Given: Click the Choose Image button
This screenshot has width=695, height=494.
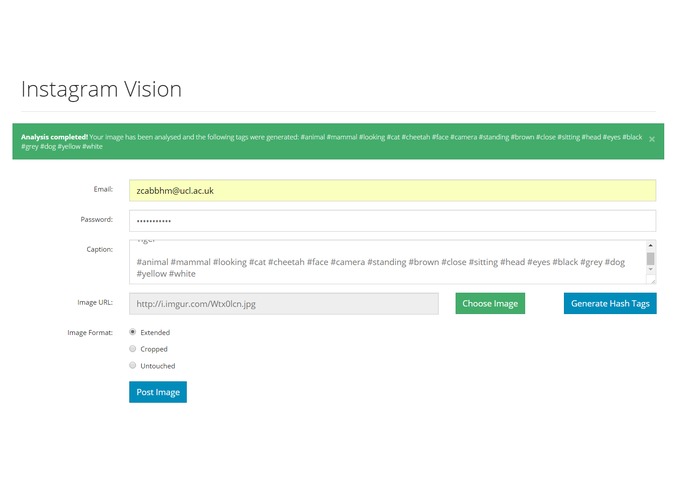Looking at the screenshot, I should point(490,303).
